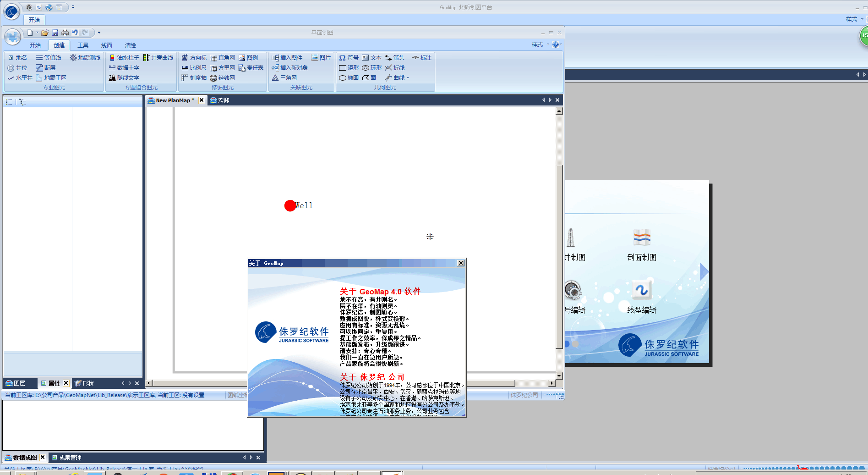The height and width of the screenshot is (475, 868).
Task: Switch to the 欢迎 document tab
Action: click(x=220, y=100)
